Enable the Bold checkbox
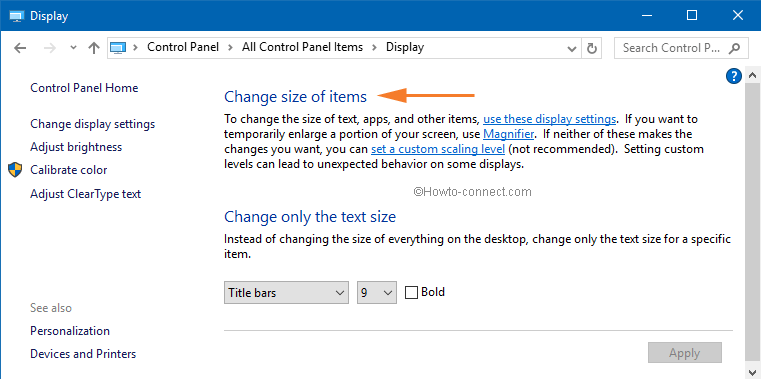The width and height of the screenshot is (761, 379). pyautogui.click(x=411, y=293)
